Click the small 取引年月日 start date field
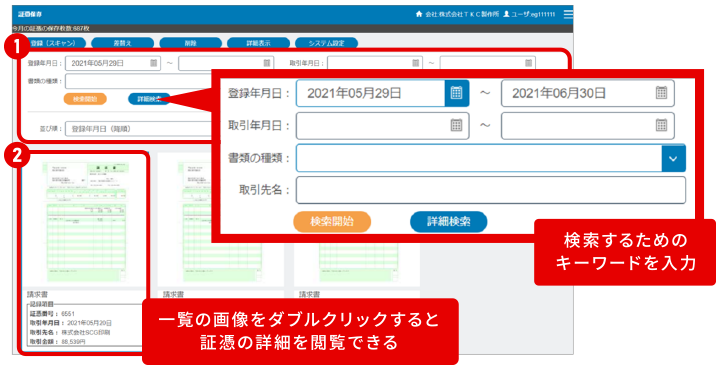This screenshot has height=370, width=720. pos(375,63)
